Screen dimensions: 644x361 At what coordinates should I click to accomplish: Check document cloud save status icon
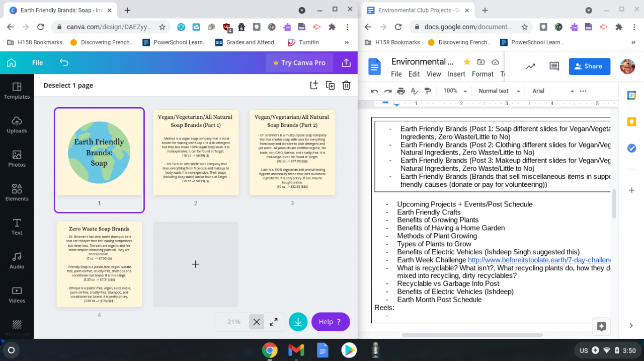(x=495, y=62)
